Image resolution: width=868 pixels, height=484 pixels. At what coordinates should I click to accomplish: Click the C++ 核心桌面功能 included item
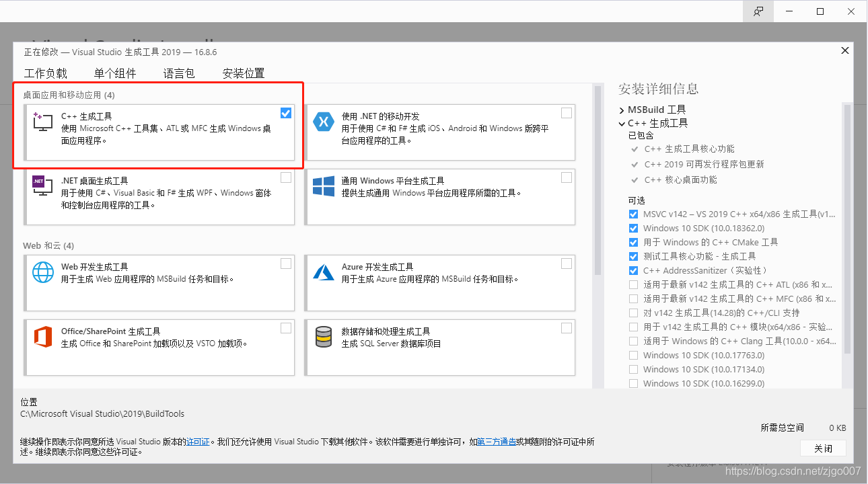(681, 179)
